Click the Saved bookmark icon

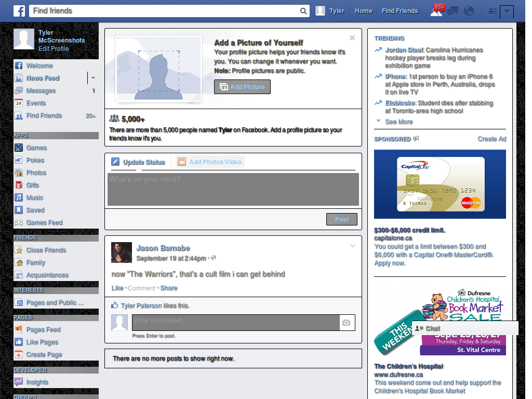(19, 210)
